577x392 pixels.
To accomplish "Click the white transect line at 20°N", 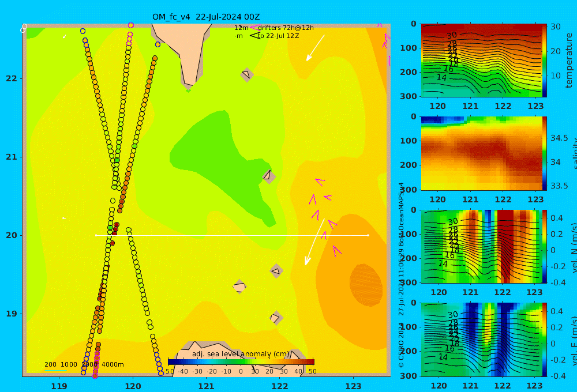I will (x=232, y=235).
